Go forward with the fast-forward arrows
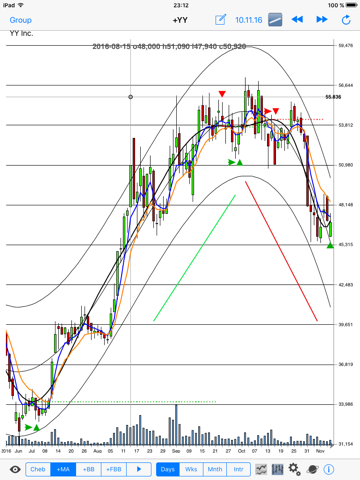This screenshot has width=360, height=480. pos(322,20)
